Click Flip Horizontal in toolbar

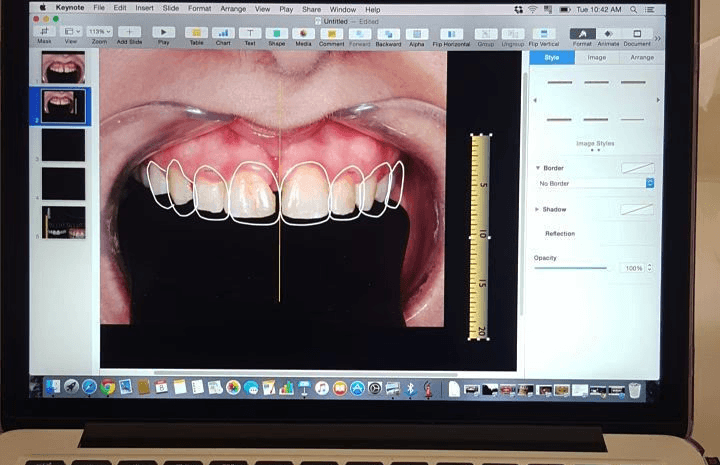pos(451,34)
